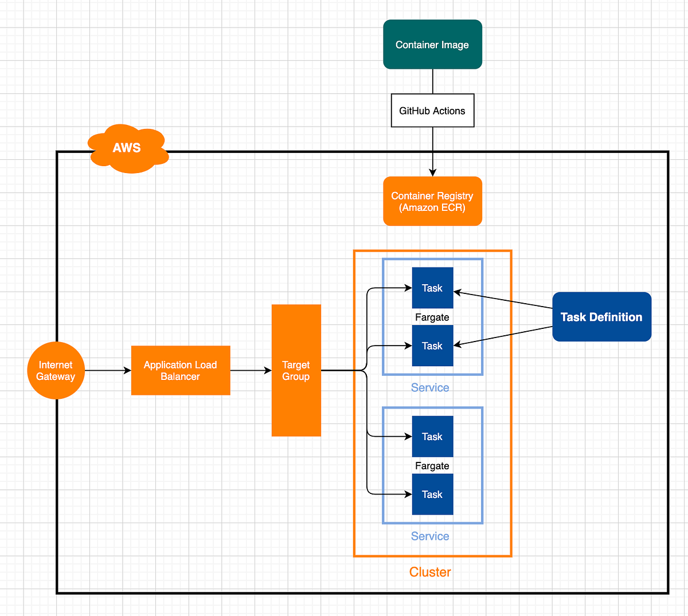Image resolution: width=688 pixels, height=616 pixels.
Task: Click the lower Service text label
Action: click(x=430, y=536)
